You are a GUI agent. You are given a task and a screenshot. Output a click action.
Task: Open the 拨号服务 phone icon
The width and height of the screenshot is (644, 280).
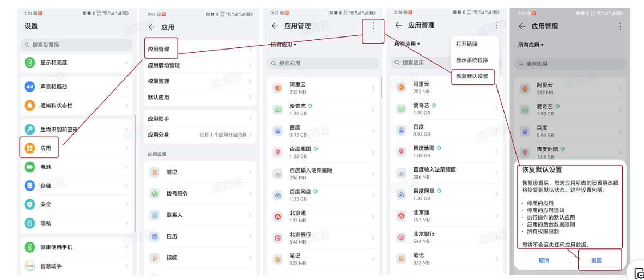155,193
